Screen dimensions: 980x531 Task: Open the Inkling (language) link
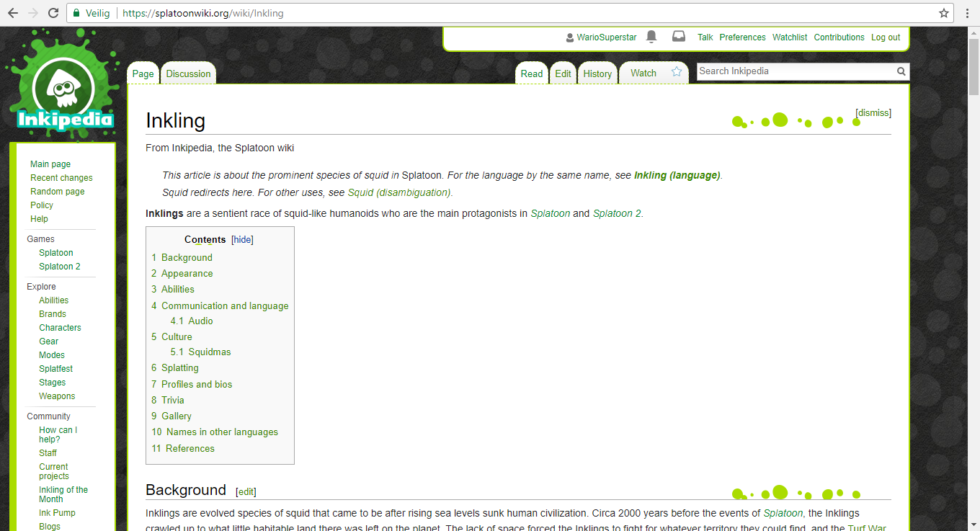[677, 175]
